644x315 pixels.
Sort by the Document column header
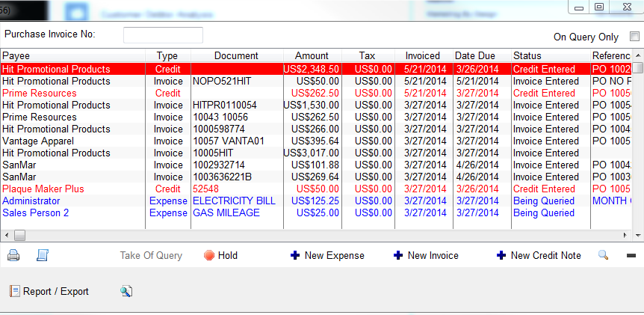(x=237, y=55)
